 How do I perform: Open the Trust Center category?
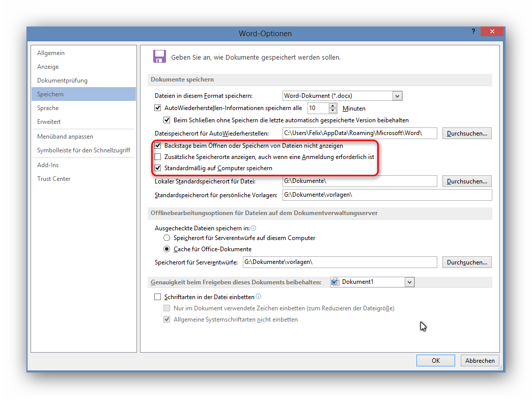[x=84, y=179]
